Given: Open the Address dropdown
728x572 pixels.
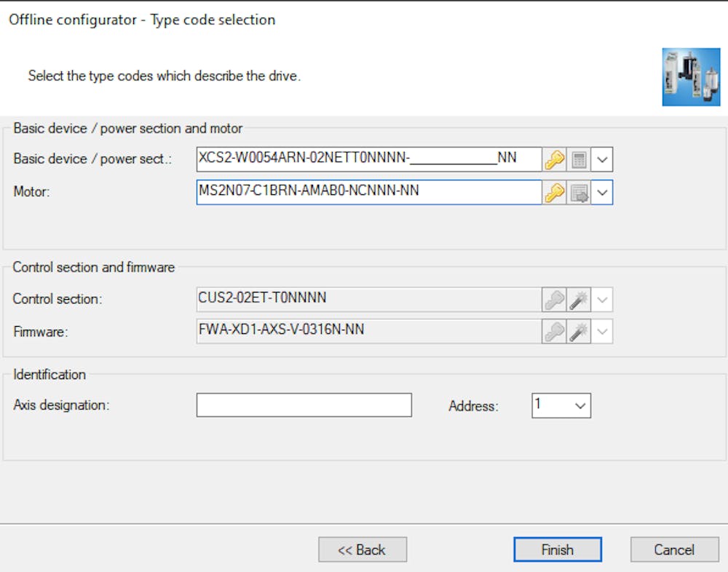Looking at the screenshot, I should (x=580, y=405).
